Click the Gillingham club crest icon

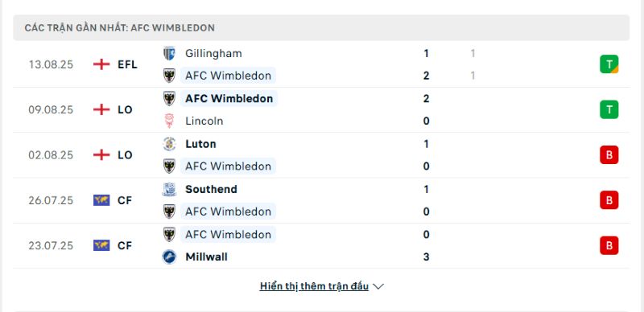169,53
